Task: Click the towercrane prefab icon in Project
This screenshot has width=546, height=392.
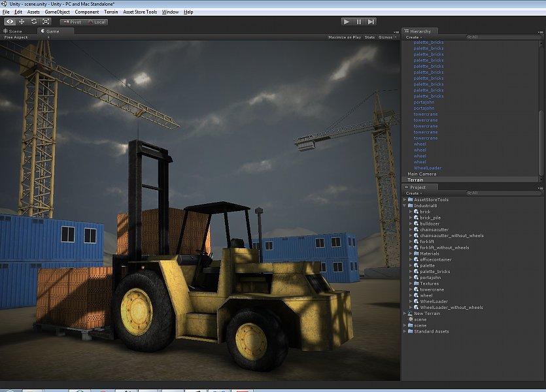Action: tap(416, 289)
